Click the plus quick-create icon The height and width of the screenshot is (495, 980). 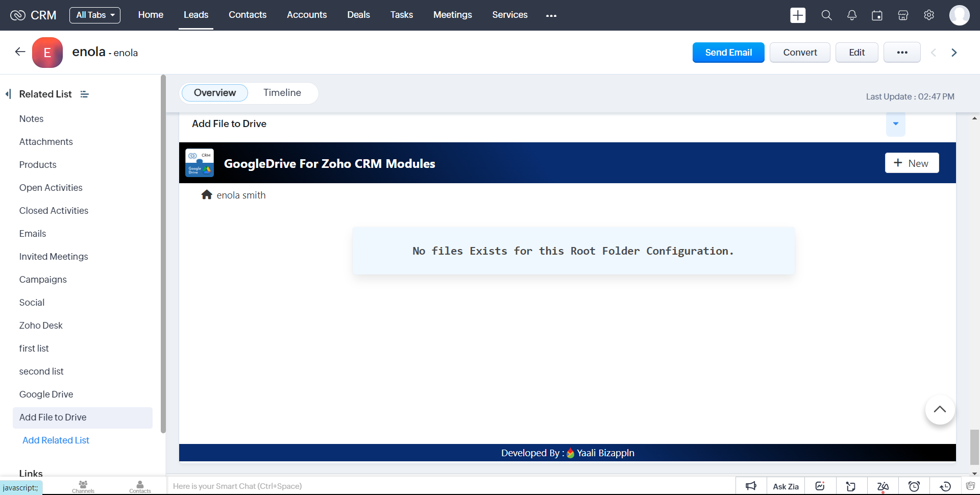[798, 15]
